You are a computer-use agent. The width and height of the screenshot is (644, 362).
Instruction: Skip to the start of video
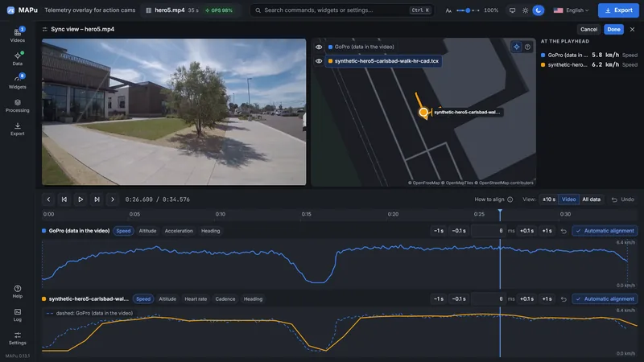[64, 200]
